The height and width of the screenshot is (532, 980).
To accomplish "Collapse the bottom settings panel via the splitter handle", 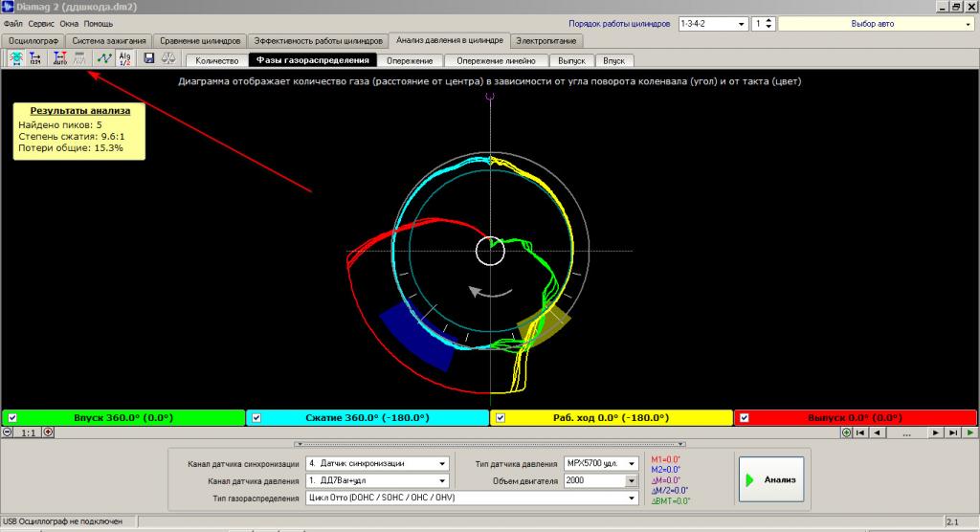I will point(489,444).
